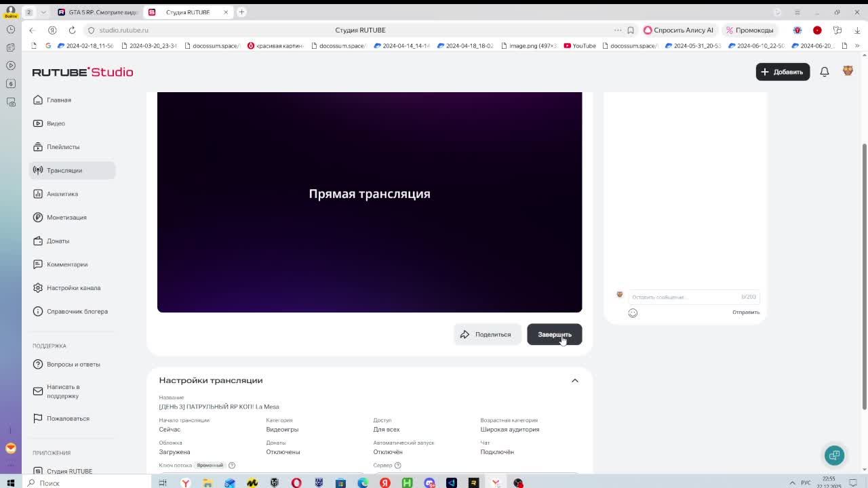This screenshot has height=488, width=868.
Task: Click the Поделиться button
Action: (487, 334)
